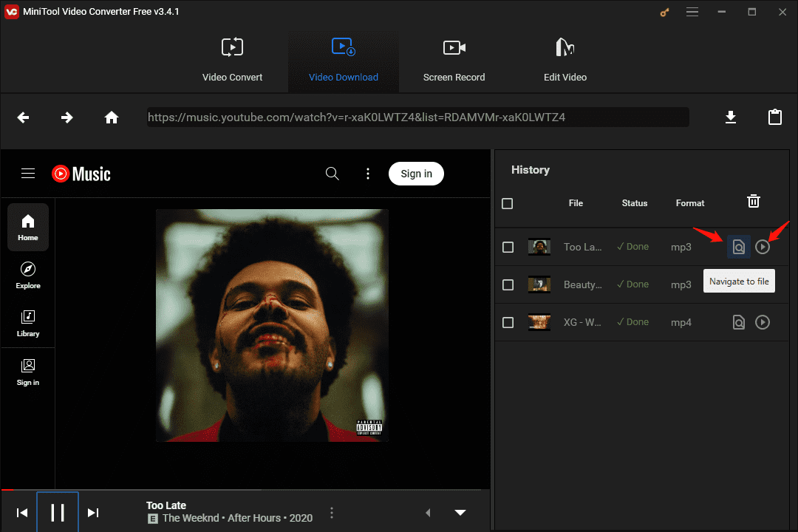
Task: Click The Weeknd artist link
Action: 191,518
